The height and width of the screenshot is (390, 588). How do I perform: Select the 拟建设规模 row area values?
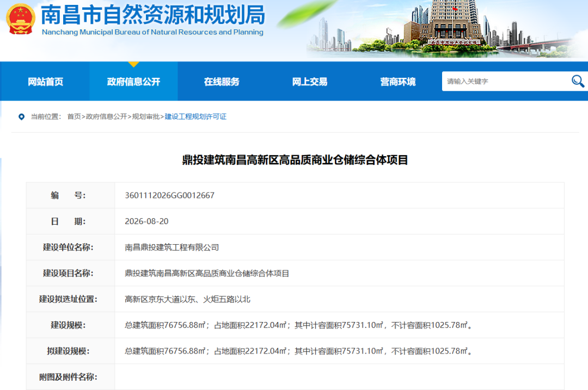298,351
